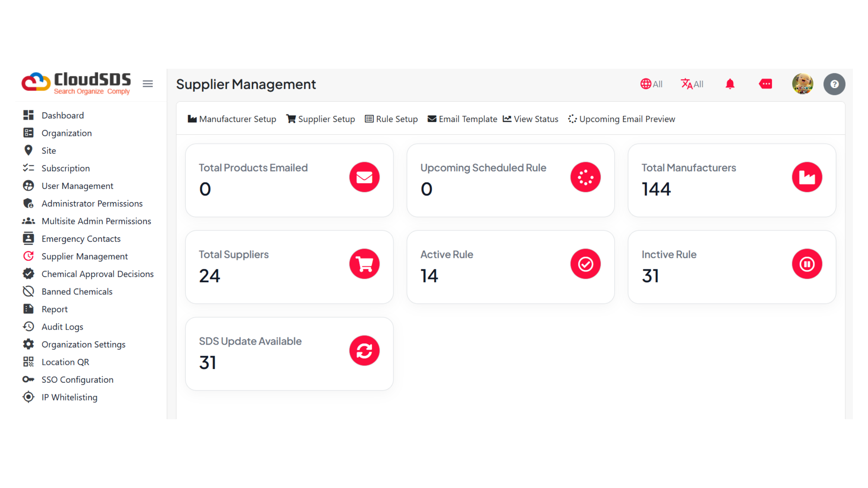Image resolution: width=868 pixels, height=488 pixels.
Task: Open the chat messages icon in the header
Action: coord(765,84)
